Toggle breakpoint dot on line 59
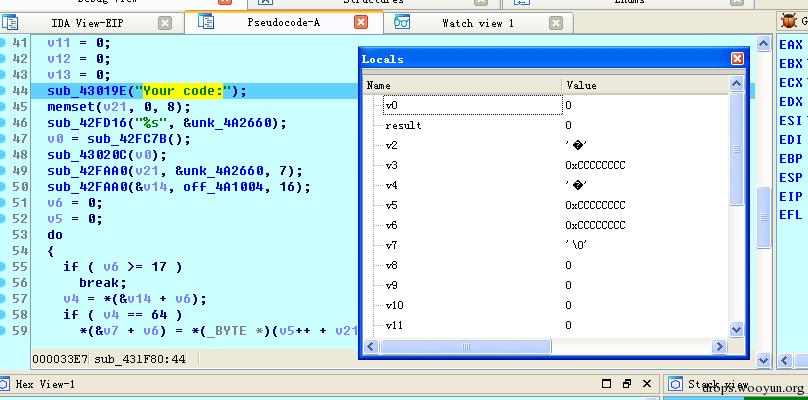The width and height of the screenshot is (808, 400). 2,330
